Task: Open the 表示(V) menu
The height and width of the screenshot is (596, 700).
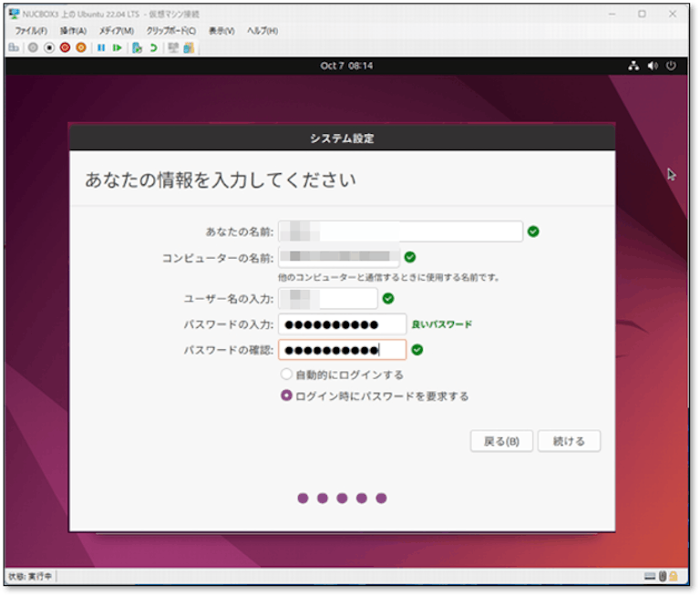Action: click(221, 31)
